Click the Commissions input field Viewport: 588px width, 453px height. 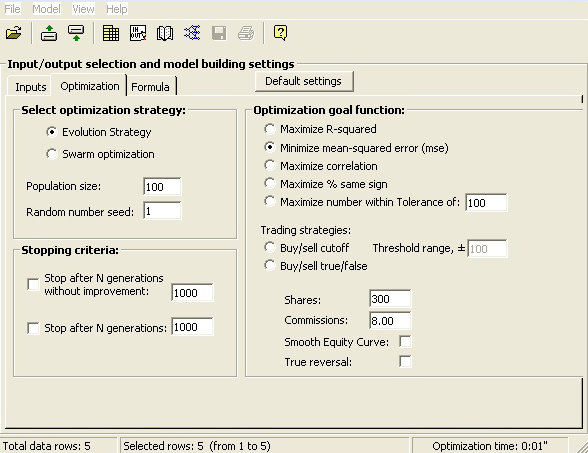[x=390, y=320]
